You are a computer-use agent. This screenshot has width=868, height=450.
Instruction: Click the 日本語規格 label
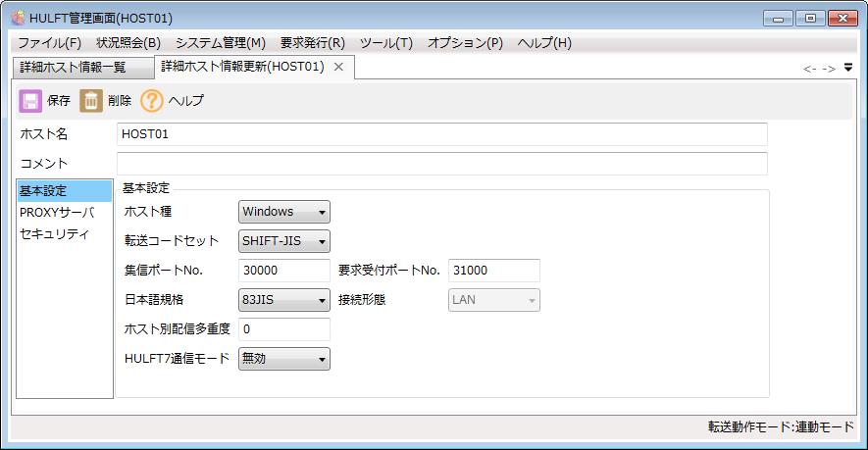click(x=154, y=299)
